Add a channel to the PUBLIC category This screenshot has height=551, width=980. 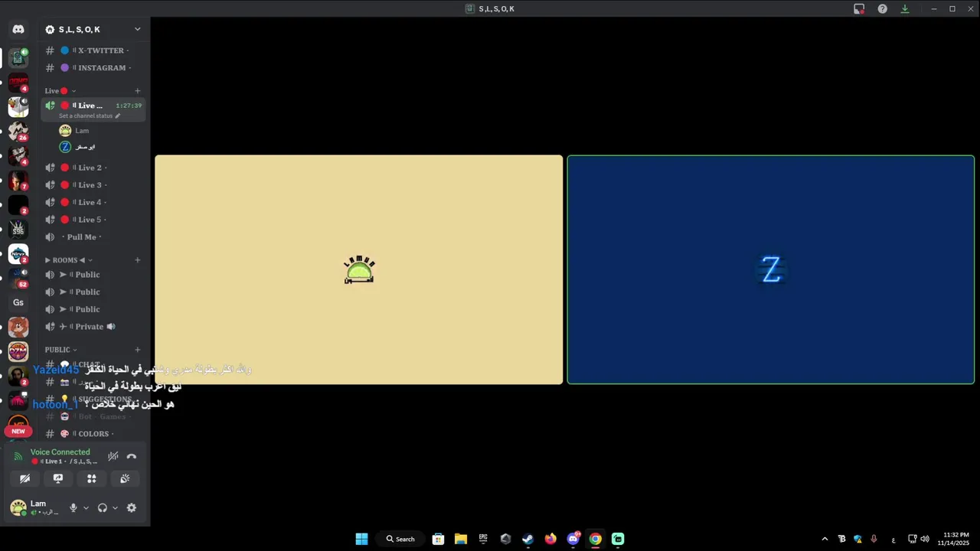click(x=138, y=350)
